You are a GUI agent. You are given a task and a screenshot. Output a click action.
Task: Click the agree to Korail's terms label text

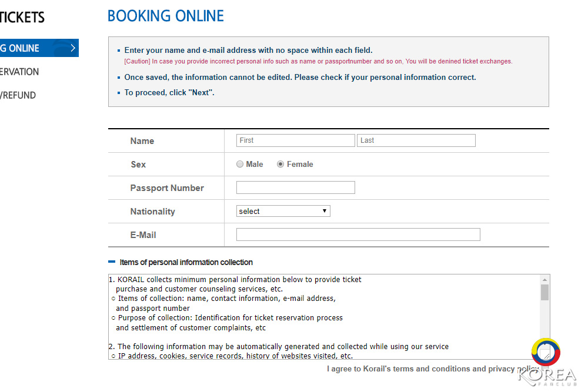[429, 369]
